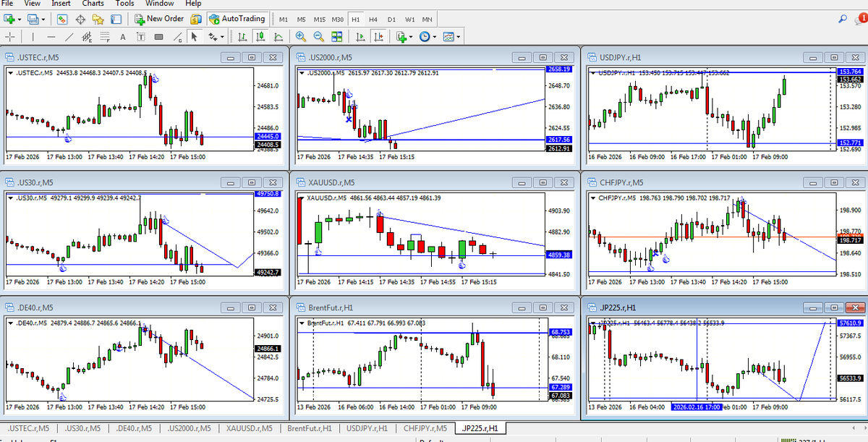
Task: Select the text label 'T' tool
Action: pyautogui.click(x=140, y=37)
